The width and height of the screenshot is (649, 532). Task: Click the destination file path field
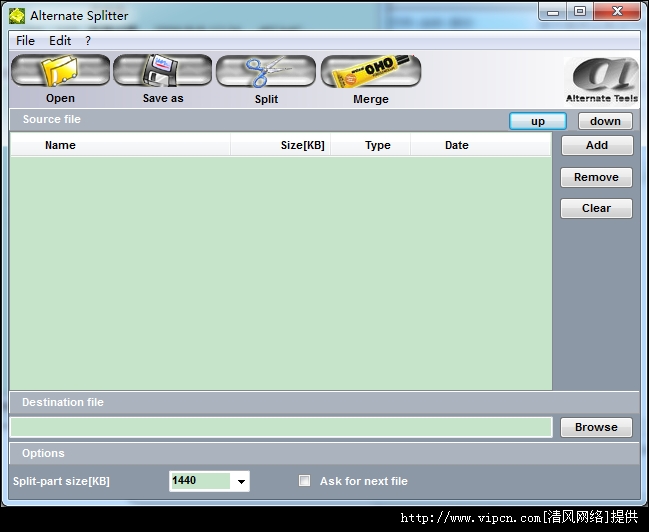pyautogui.click(x=280, y=427)
